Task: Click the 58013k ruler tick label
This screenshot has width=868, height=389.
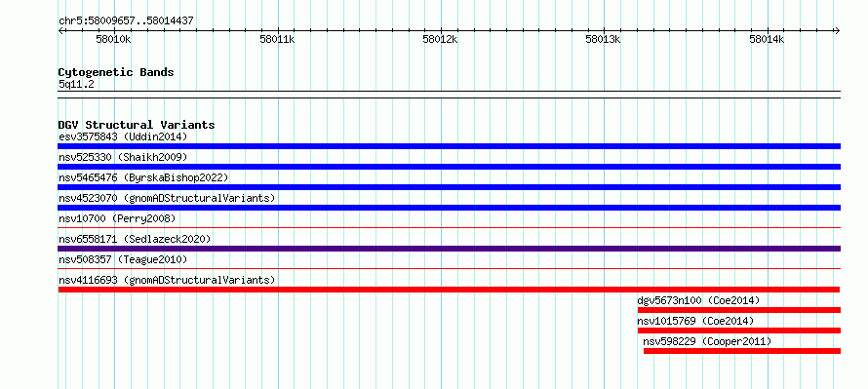Action: click(x=604, y=40)
